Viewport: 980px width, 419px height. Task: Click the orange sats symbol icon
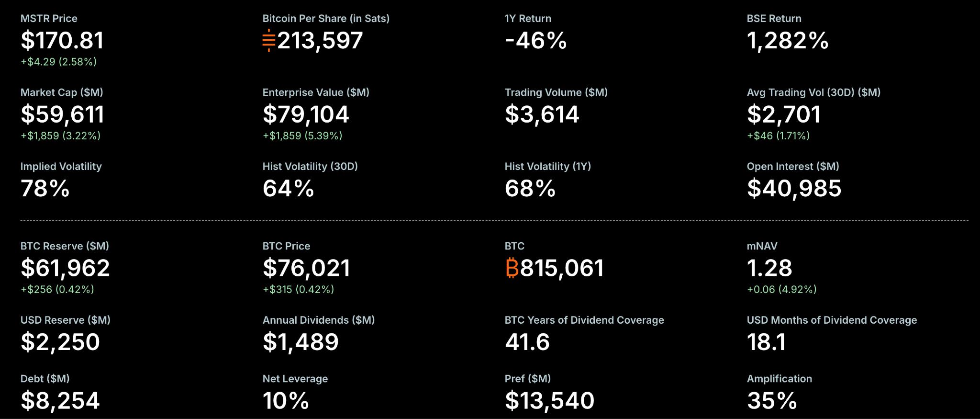point(269,40)
